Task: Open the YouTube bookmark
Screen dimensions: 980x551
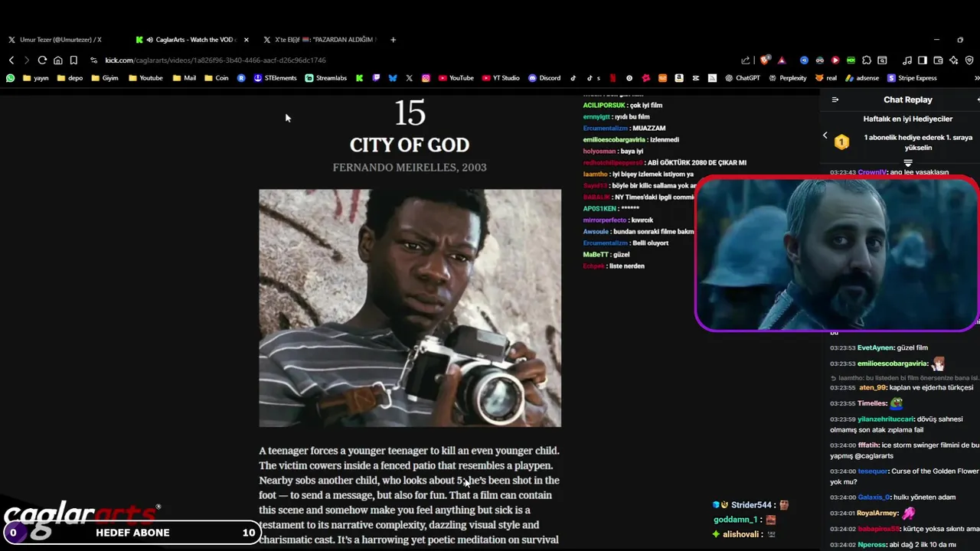Action: (456, 78)
